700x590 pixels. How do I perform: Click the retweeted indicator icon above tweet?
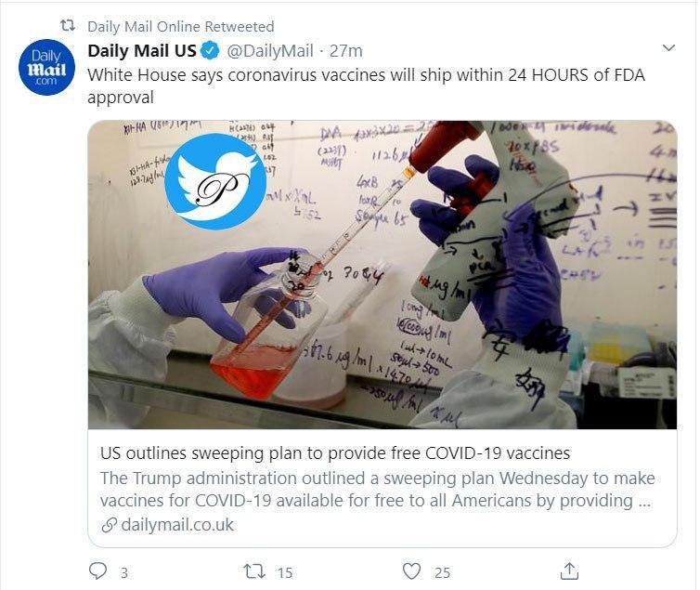(67, 26)
